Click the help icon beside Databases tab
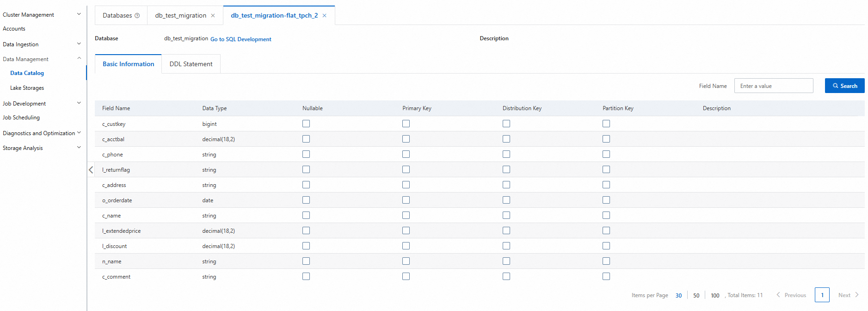 tap(137, 16)
